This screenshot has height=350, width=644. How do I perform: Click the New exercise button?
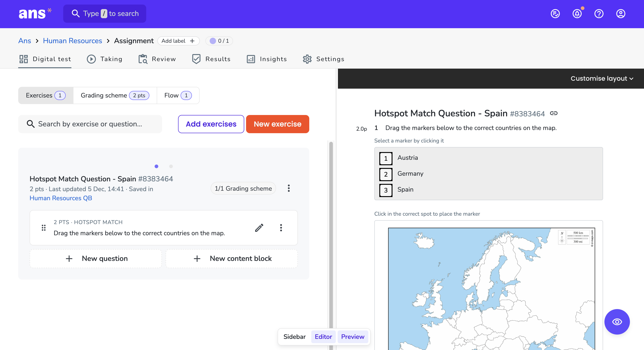[277, 124]
